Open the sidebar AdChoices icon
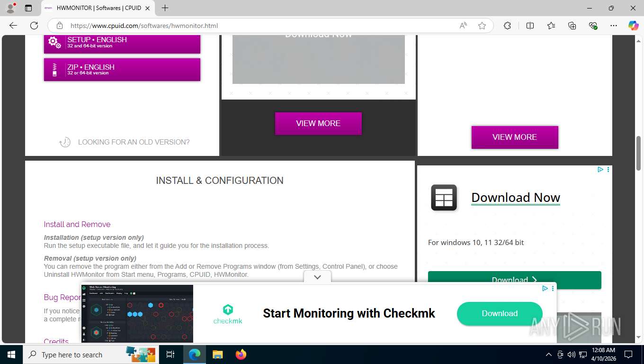This screenshot has width=644, height=364. tap(600, 169)
